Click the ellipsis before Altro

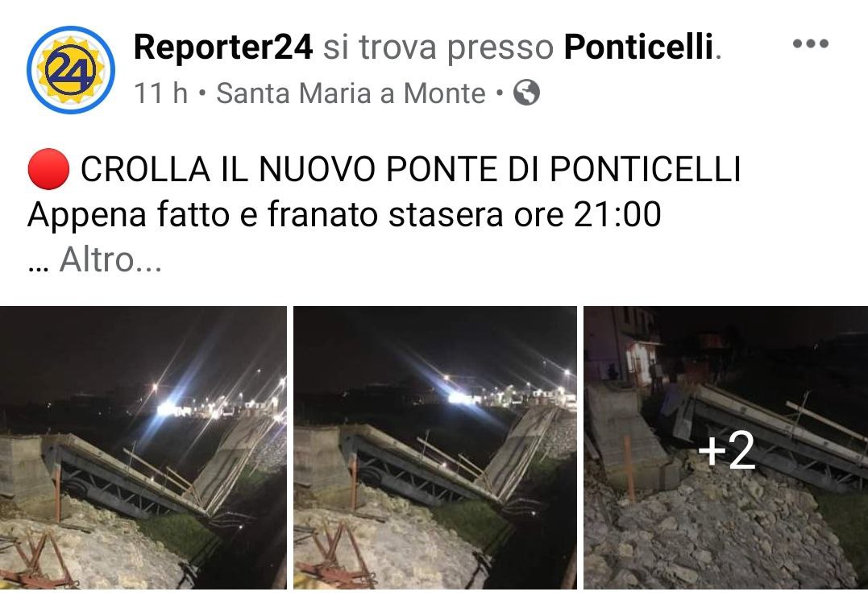38,268
